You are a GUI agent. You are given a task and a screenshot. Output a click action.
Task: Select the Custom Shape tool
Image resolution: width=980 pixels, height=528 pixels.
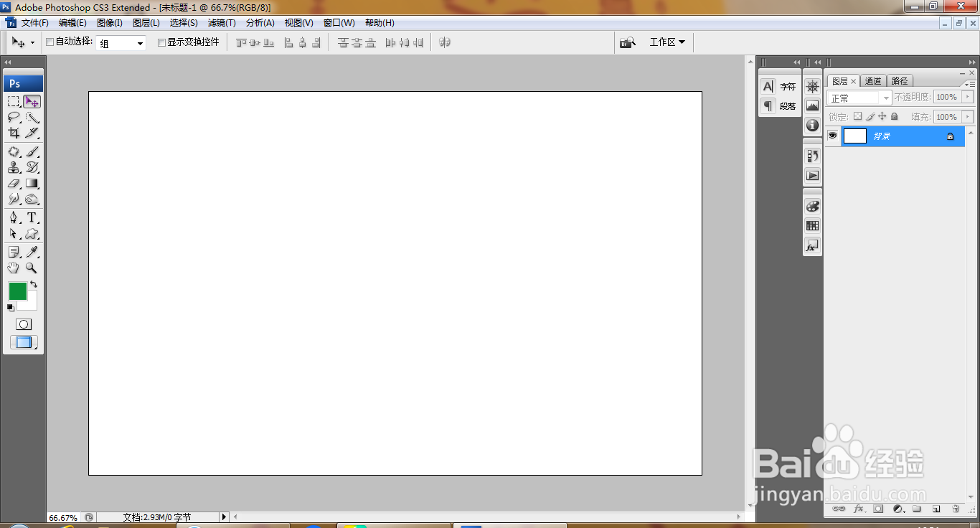(x=32, y=234)
